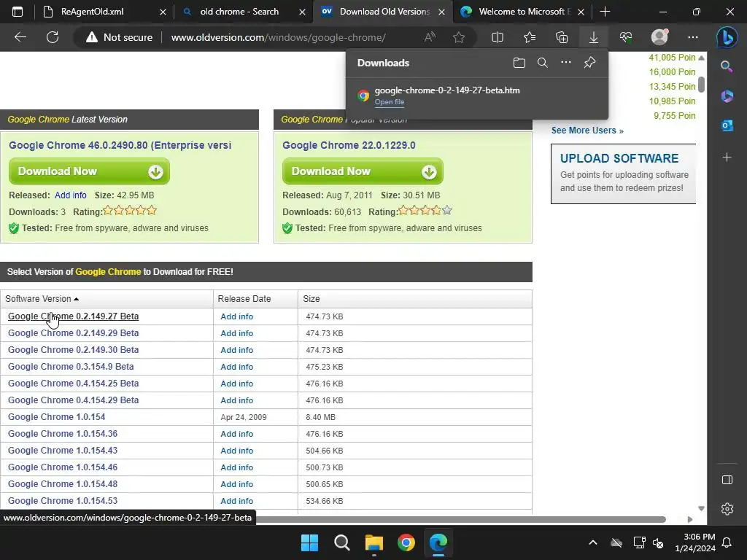Open the Favorites list icon
Image resolution: width=747 pixels, height=560 pixels.
pyautogui.click(x=530, y=37)
